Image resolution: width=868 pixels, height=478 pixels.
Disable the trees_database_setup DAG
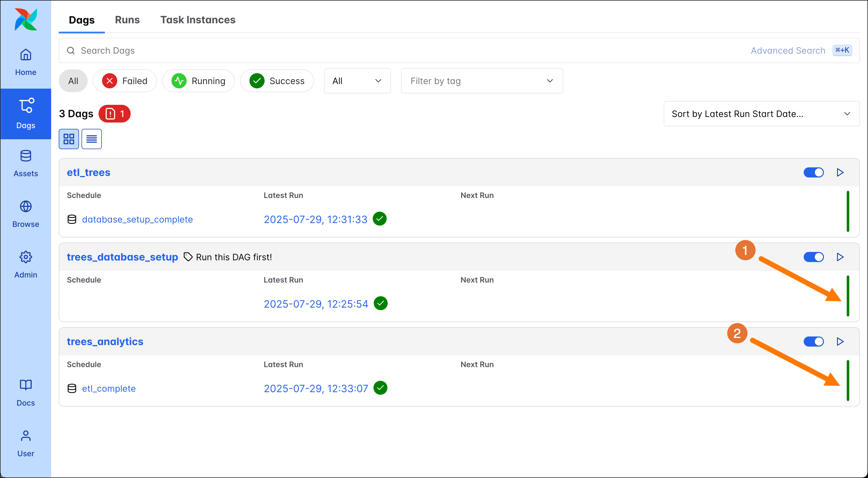click(813, 257)
